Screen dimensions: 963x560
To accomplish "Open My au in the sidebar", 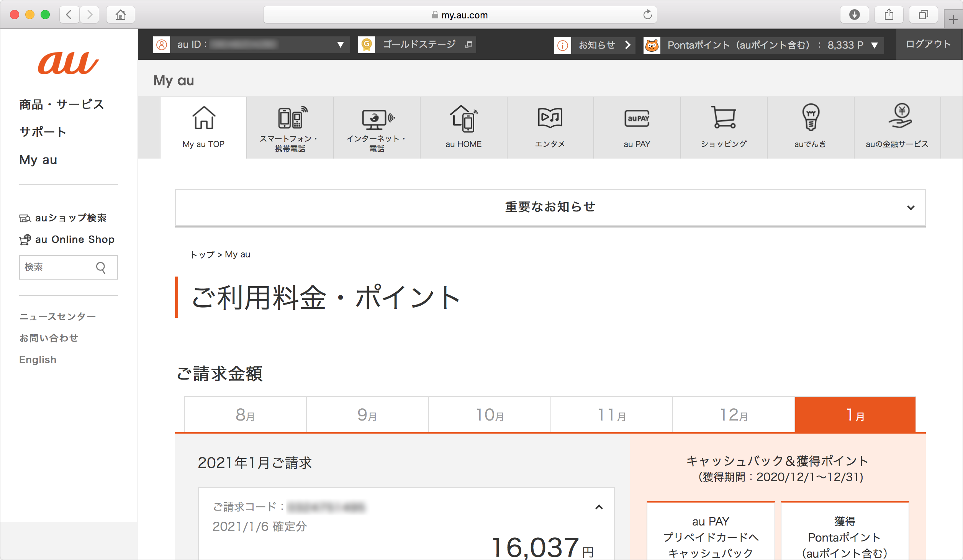I will [38, 160].
